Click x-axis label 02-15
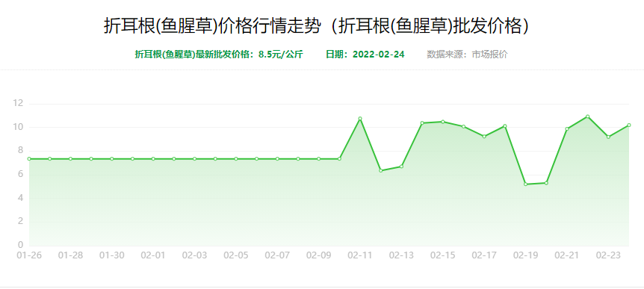This screenshot has height=289, width=644. tap(443, 255)
